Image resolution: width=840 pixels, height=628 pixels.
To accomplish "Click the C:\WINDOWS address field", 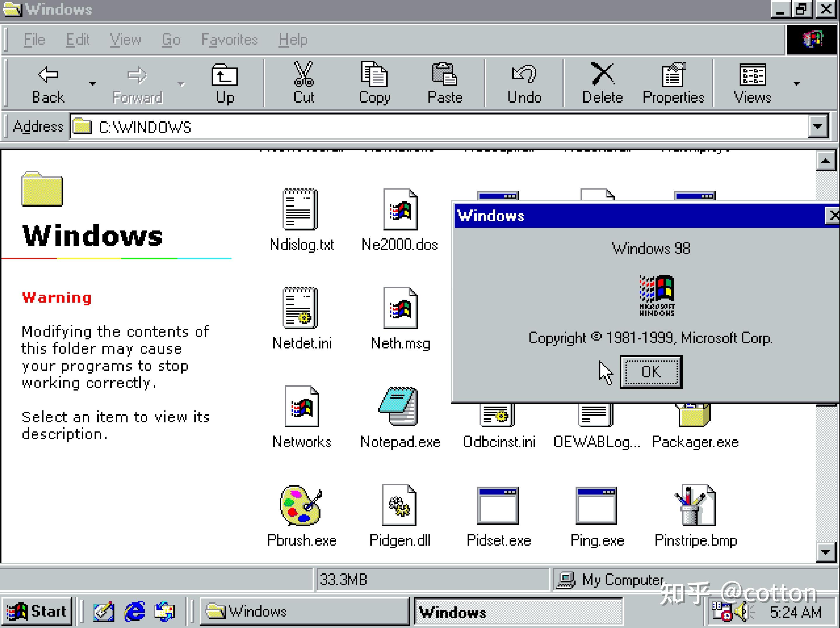I will (439, 126).
